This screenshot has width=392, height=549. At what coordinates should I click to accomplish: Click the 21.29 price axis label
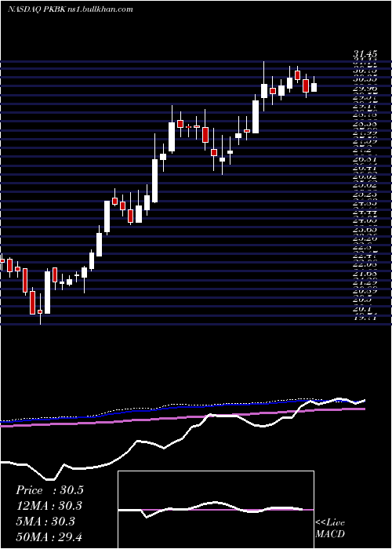pyautogui.click(x=365, y=282)
